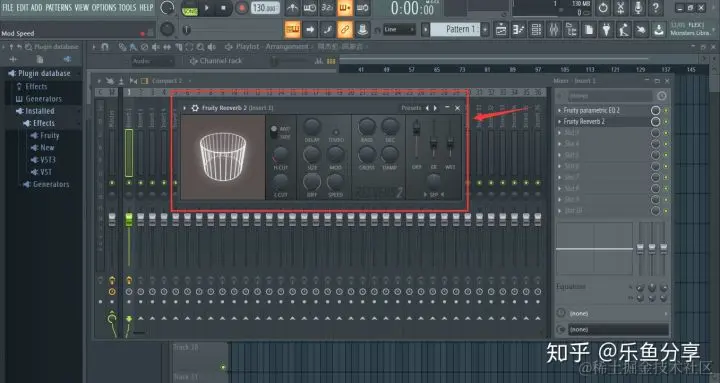Toggle the multilink to controllers link icon
Viewport: 720px width, 383px height.
345,30
